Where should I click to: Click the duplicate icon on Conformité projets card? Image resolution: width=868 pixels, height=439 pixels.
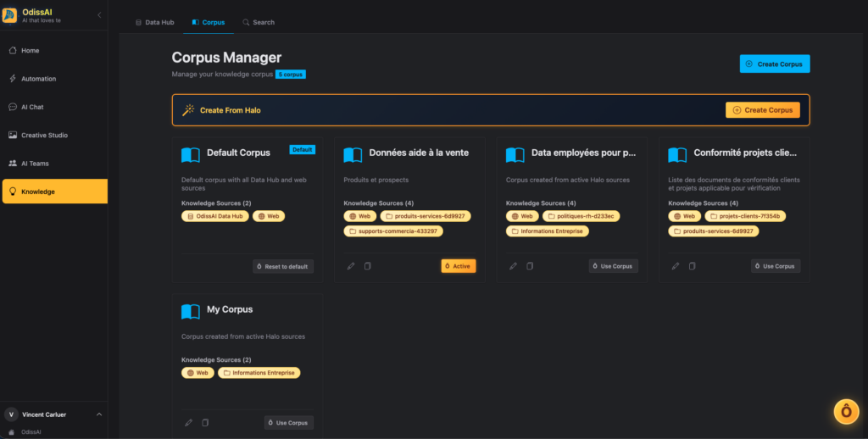(x=693, y=266)
